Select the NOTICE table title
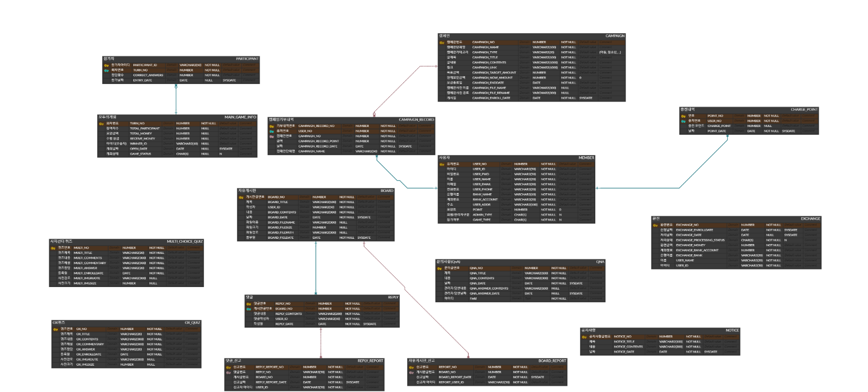The image size is (868, 392). coord(732,330)
